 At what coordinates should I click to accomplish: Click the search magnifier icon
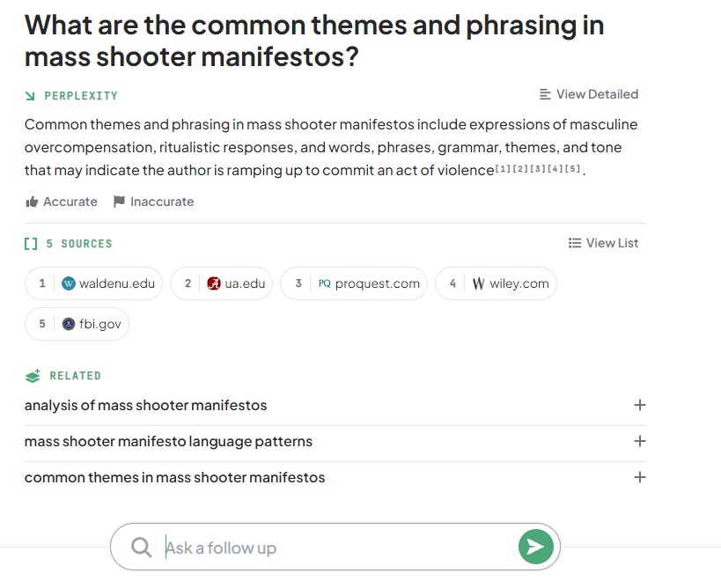click(141, 548)
